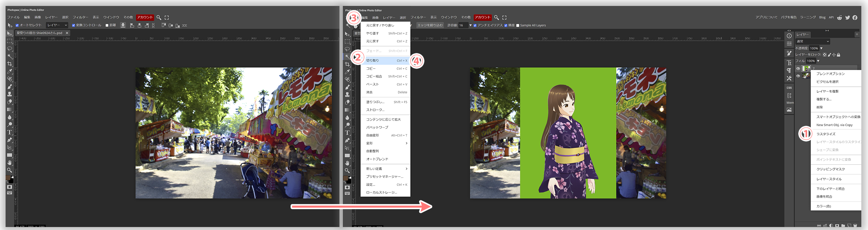Click the download arrow icon in options bar
This screenshot has height=230, width=868.
123,25
